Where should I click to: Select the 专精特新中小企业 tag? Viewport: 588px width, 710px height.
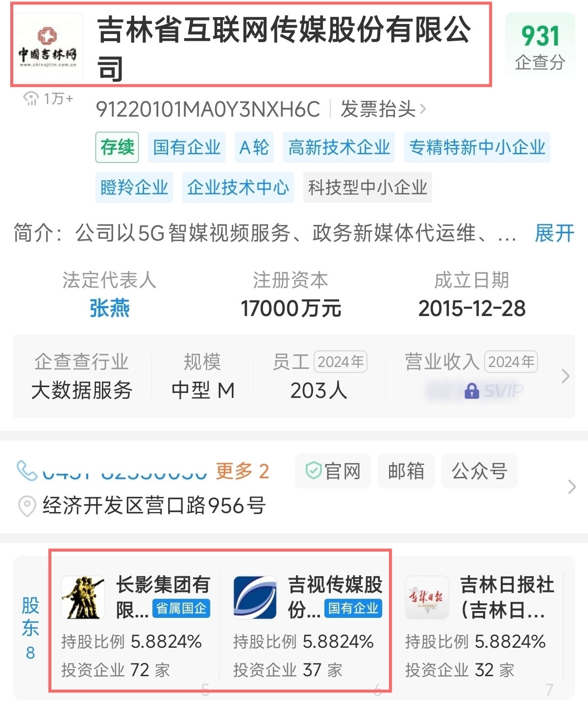pyautogui.click(x=477, y=147)
